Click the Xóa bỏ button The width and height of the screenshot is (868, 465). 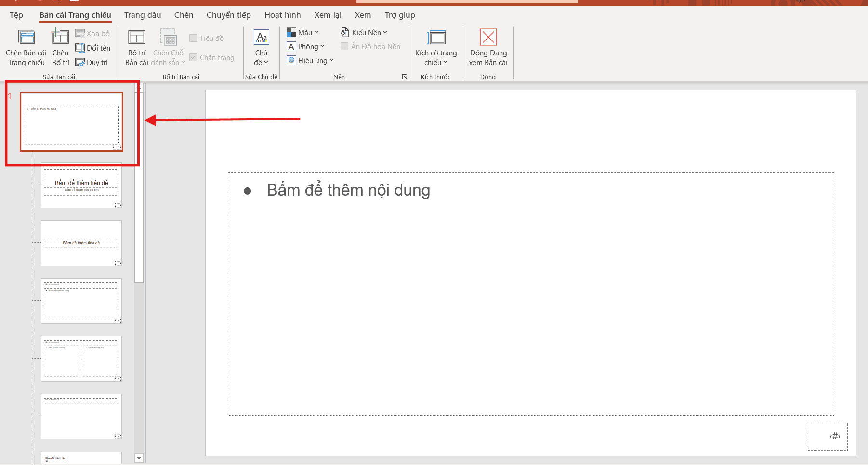93,33
